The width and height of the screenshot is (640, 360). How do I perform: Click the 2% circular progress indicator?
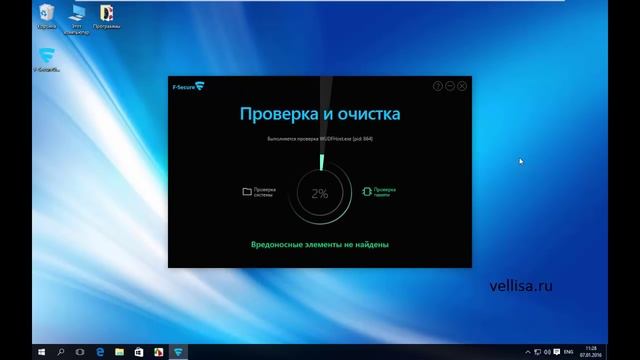coord(320,193)
